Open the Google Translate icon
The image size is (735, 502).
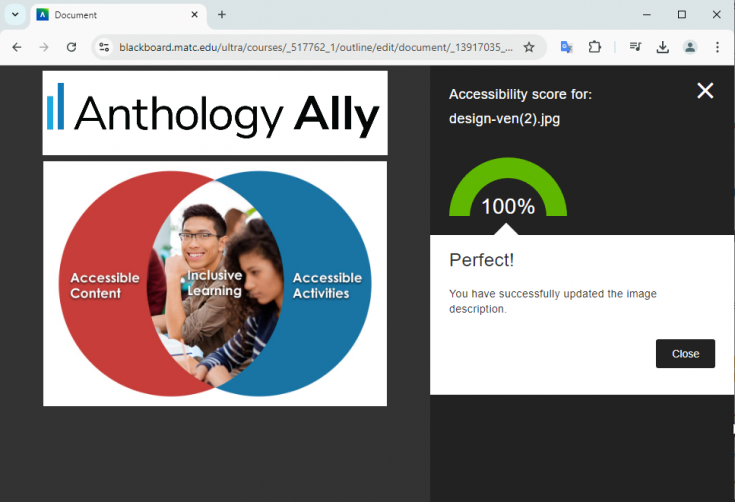coord(566,47)
